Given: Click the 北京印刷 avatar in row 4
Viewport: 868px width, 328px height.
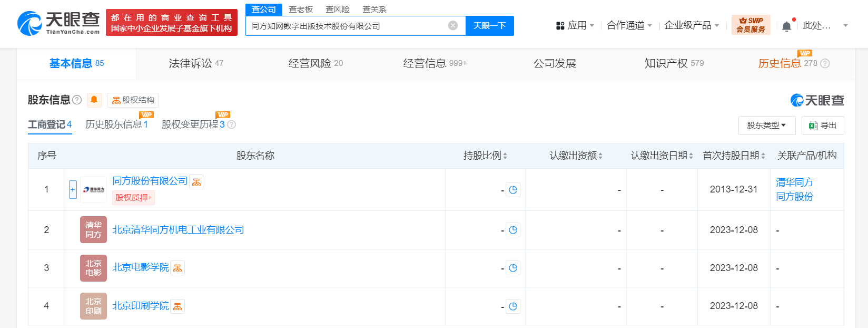Looking at the screenshot, I should [94, 306].
